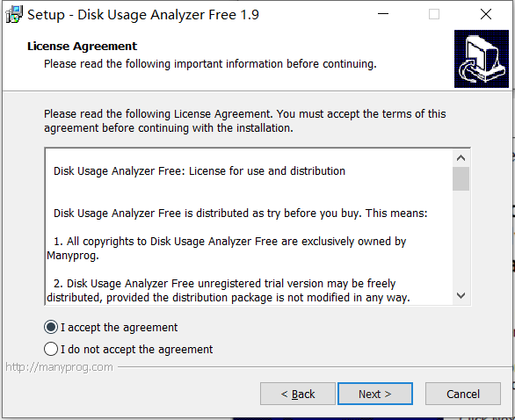Click license clause 1 about copyrights
Viewport: 515px width, 420px height.
pyautogui.click(x=227, y=249)
